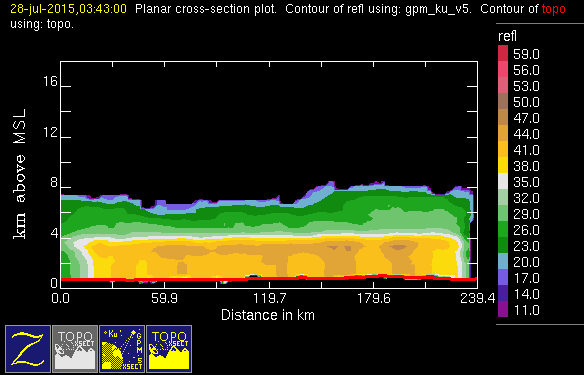This screenshot has width=584, height=375.
Task: Click the 119.7 x-axis tick label
Action: tap(269, 298)
